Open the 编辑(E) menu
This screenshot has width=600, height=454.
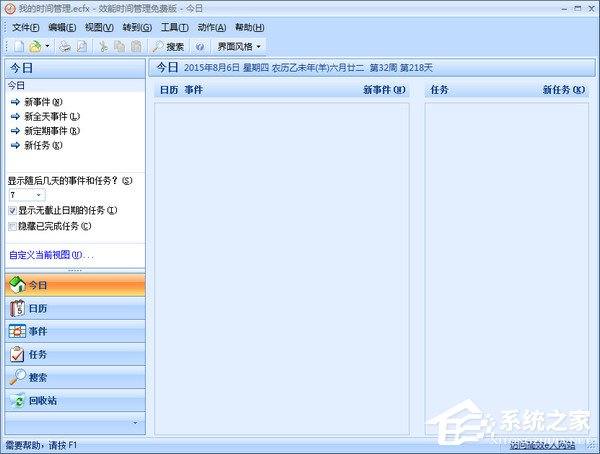pos(62,27)
